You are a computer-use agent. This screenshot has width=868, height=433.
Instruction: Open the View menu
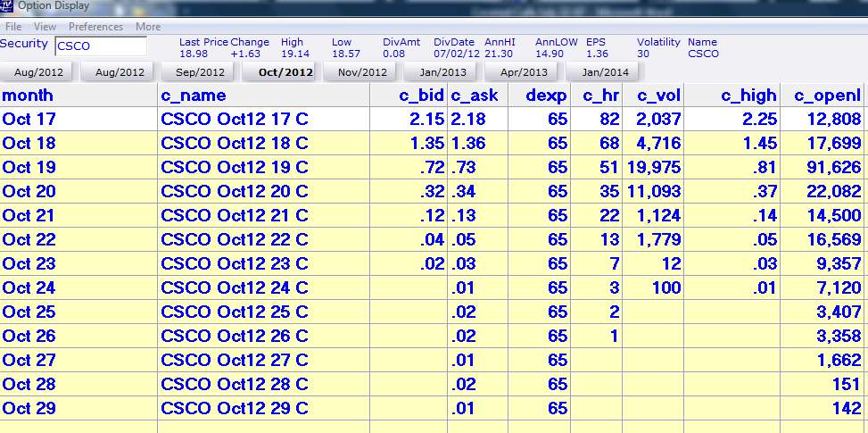coord(45,27)
